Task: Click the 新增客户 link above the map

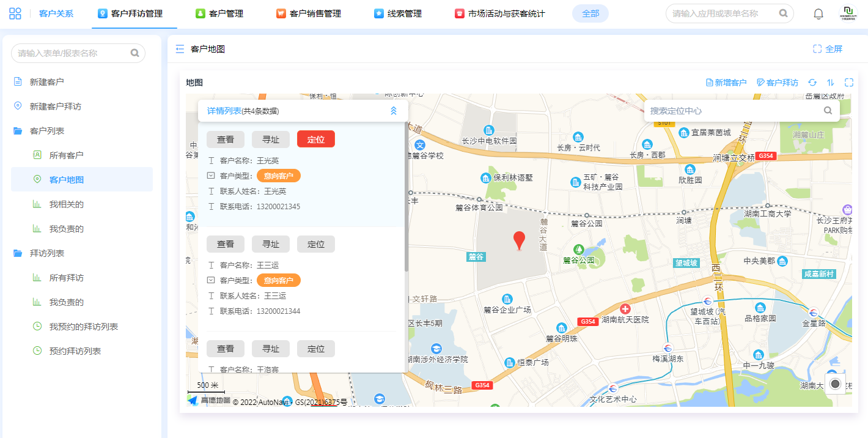Action: pos(726,83)
